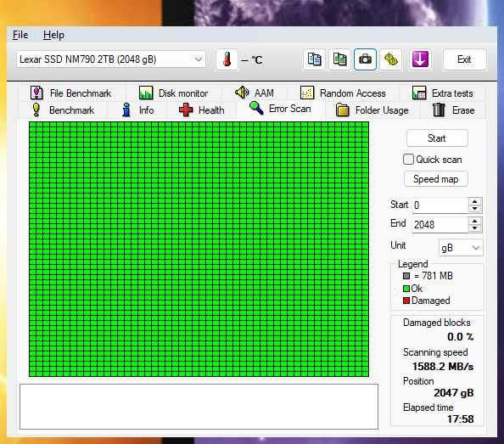Copy info to clipboard icon
Viewport: 504px width, 444px height.
[x=314, y=59]
